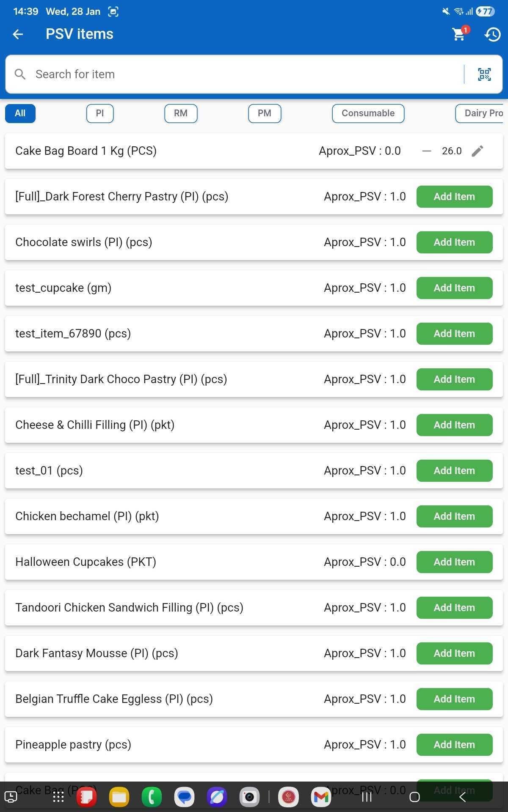This screenshot has width=508, height=812.
Task: Select the All filter chip
Action: (x=19, y=113)
